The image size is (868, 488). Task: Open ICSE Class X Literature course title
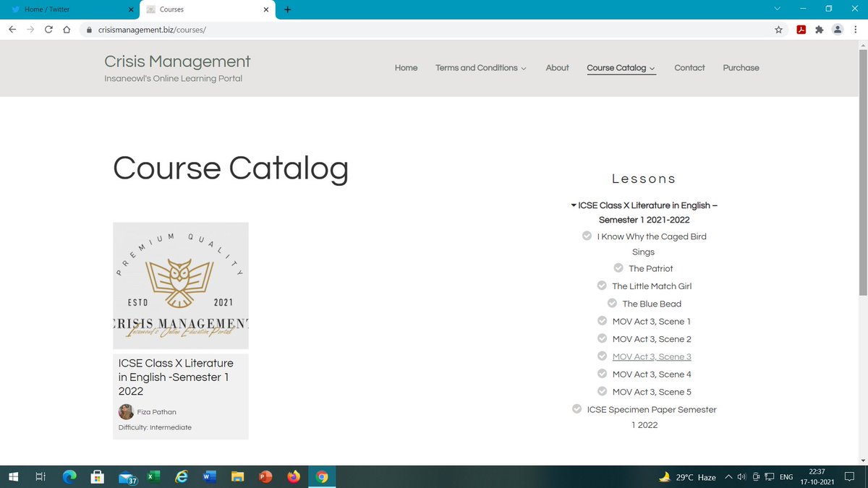176,377
